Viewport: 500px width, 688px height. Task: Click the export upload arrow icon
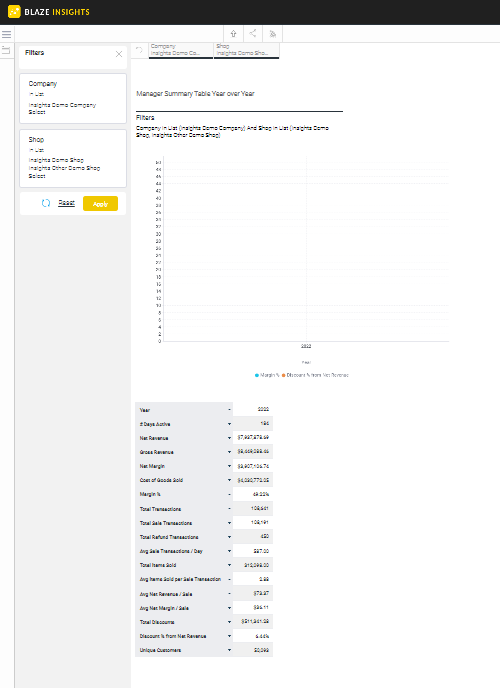click(x=233, y=34)
